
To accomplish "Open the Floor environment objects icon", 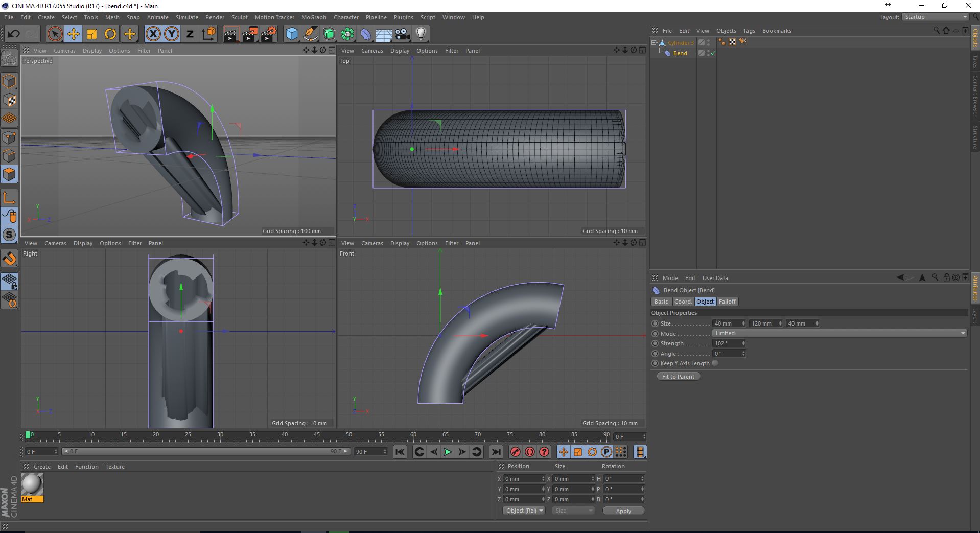I will point(384,34).
